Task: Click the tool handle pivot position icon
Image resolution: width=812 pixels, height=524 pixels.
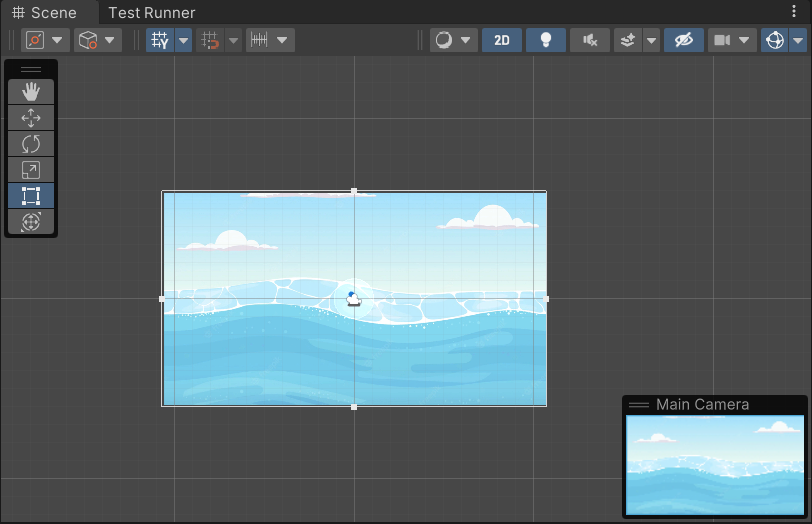Action: pyautogui.click(x=36, y=40)
